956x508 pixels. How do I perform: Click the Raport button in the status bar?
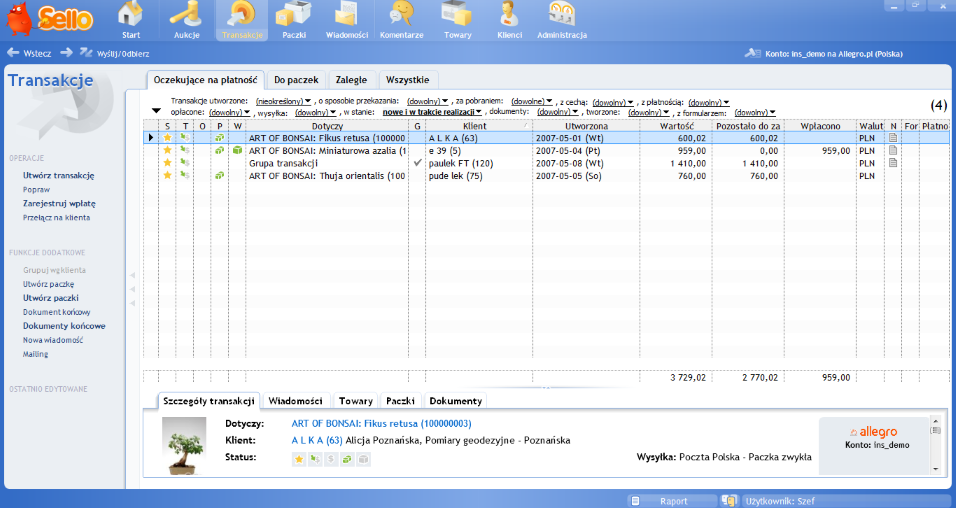[x=672, y=500]
